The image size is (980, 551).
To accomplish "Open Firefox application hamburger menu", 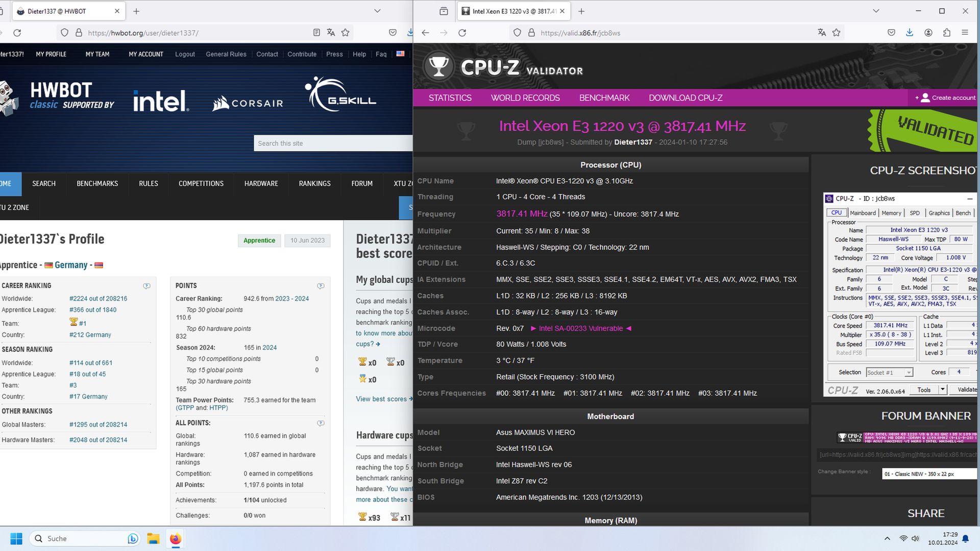I will pos(965,33).
